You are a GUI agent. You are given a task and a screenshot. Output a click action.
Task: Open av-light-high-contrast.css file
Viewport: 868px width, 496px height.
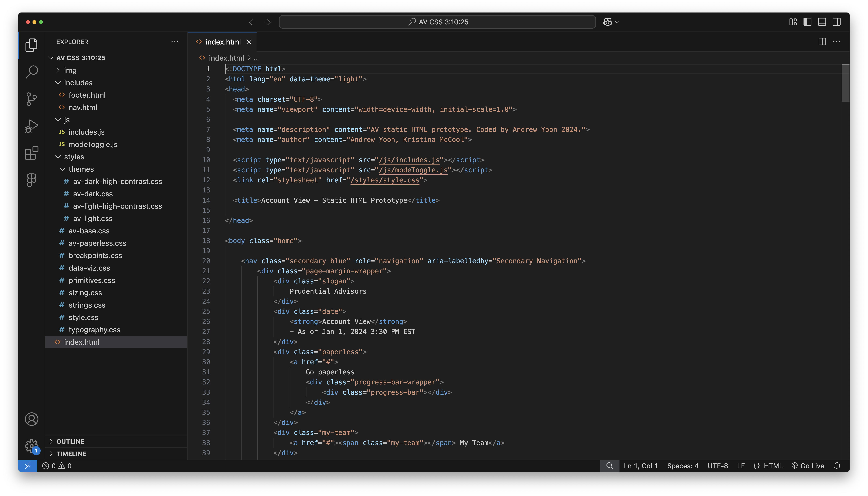(x=116, y=206)
